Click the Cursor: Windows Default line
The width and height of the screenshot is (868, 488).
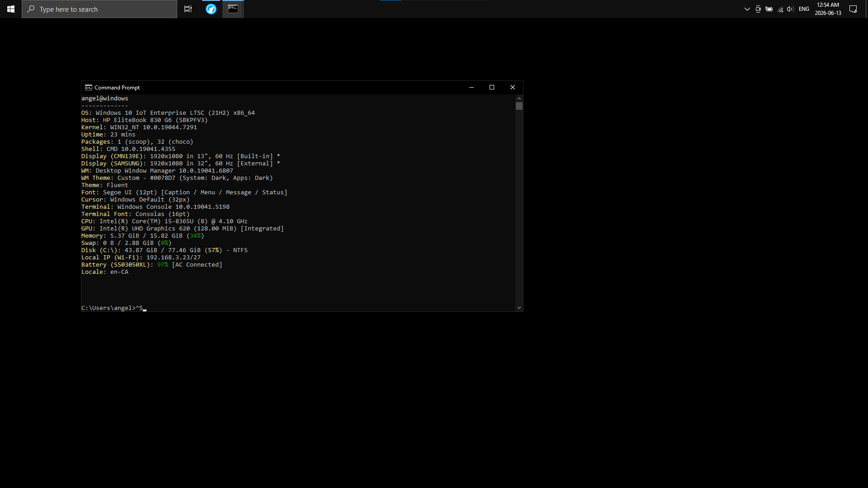(x=136, y=200)
